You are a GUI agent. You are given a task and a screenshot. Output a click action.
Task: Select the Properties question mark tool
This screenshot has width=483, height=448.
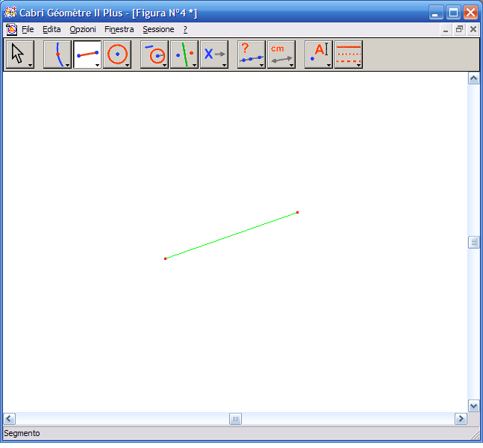[252, 55]
